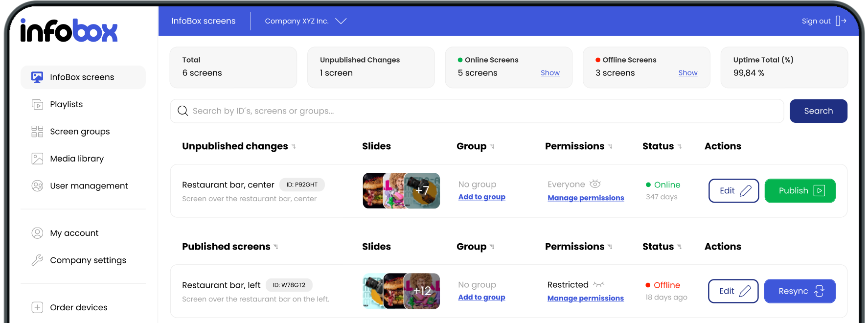Screen dimensions: 868x323
Task: Click the Order devices plus icon
Action: point(37,307)
